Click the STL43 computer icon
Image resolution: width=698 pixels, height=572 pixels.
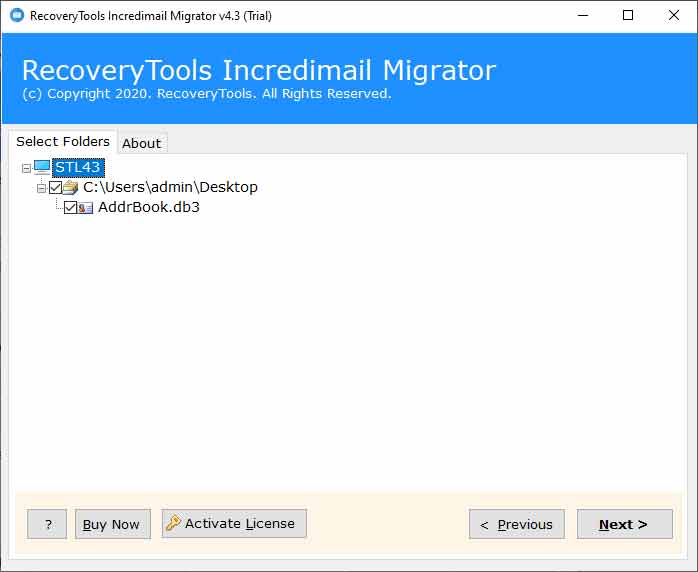(x=42, y=167)
